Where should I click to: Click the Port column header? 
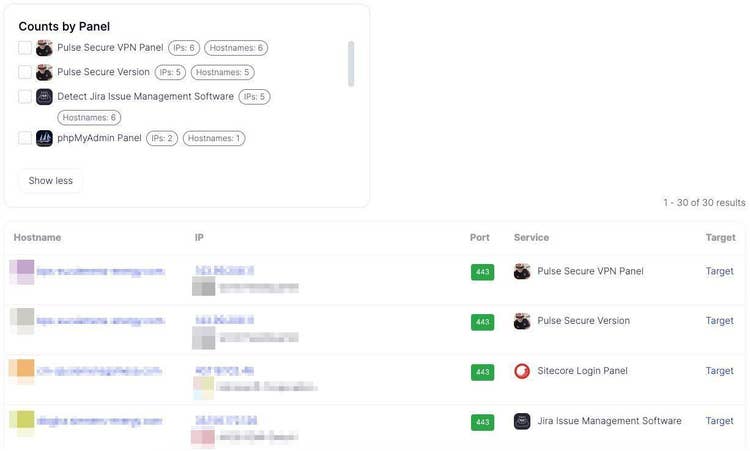click(x=480, y=238)
